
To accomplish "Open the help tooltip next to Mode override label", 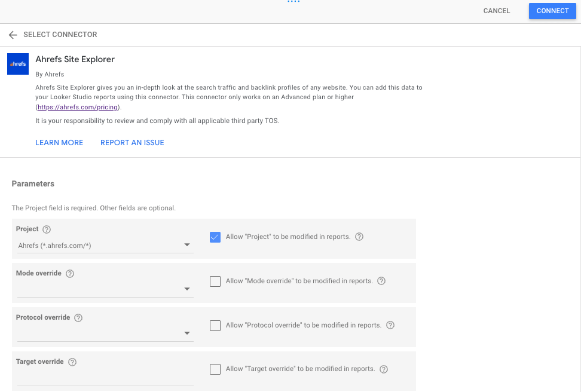I will (70, 273).
